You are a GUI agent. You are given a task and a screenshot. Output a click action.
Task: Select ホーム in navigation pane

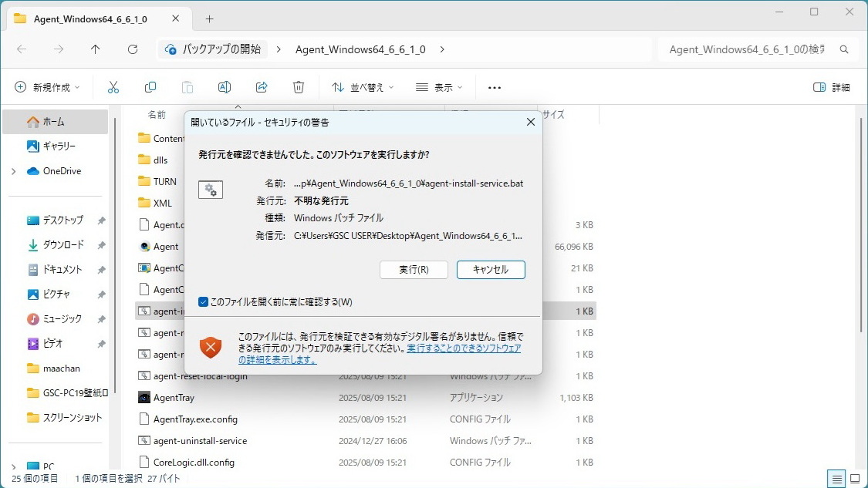(x=56, y=122)
